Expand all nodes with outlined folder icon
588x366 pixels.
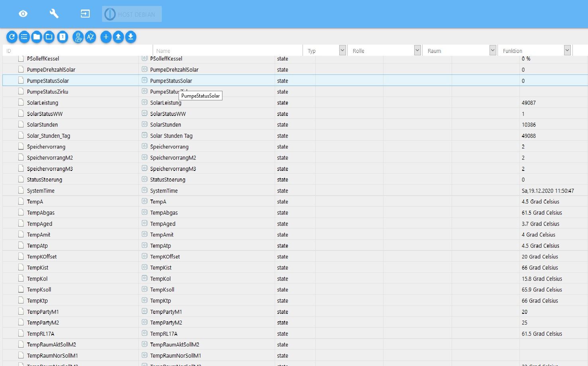[x=49, y=37]
